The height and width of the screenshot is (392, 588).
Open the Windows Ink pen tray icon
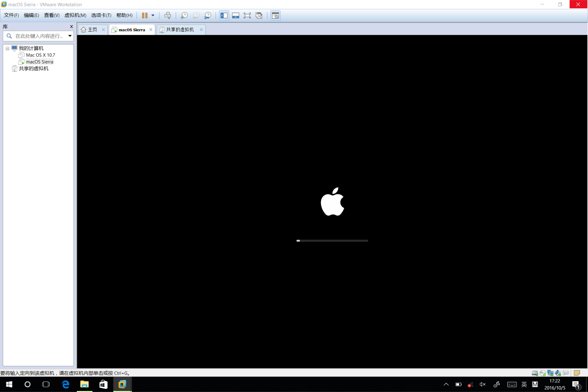tap(497, 384)
